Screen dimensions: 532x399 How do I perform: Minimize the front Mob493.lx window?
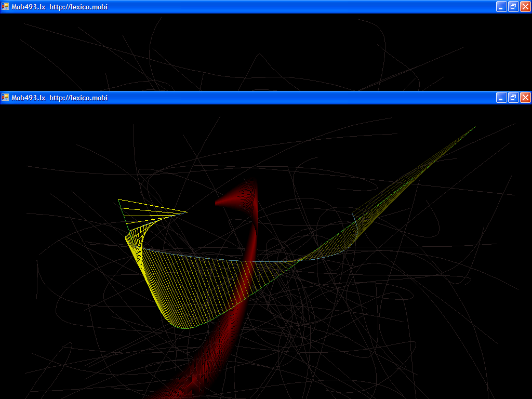coord(501,97)
